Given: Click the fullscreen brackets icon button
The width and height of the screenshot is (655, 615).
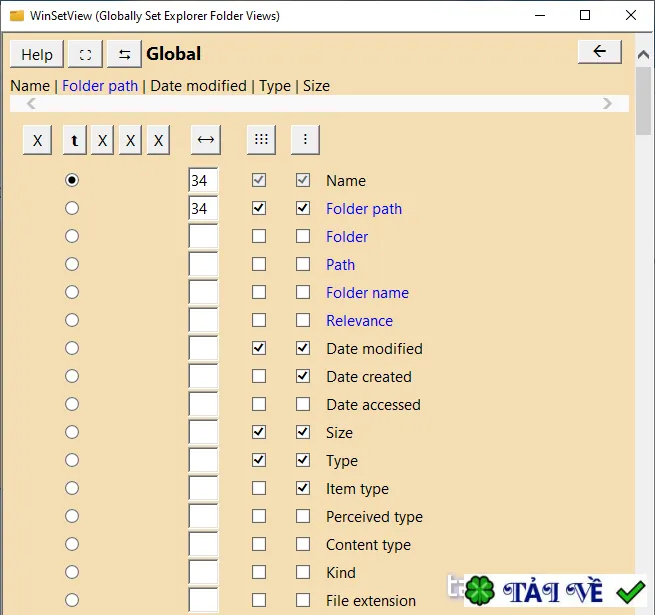Looking at the screenshot, I should coord(85,54).
